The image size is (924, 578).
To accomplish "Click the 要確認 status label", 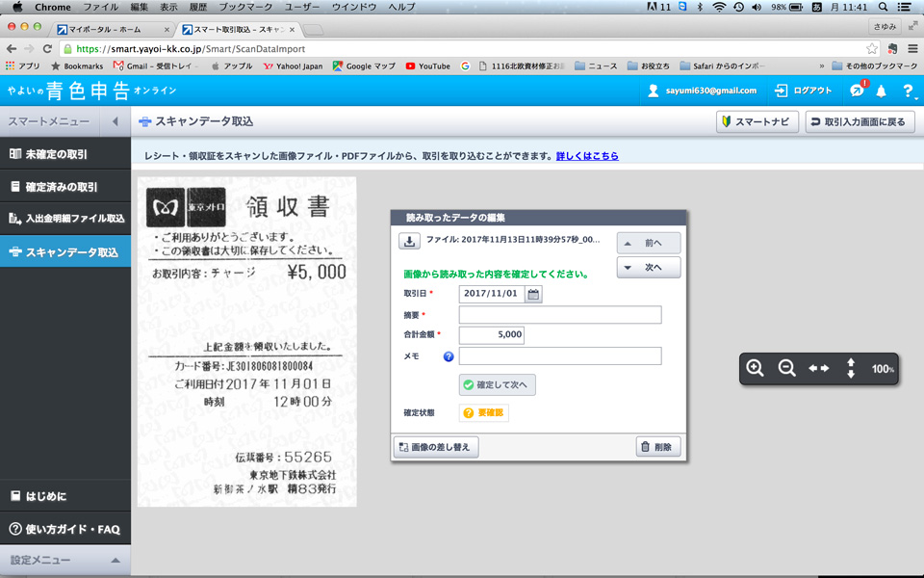I will [x=484, y=413].
